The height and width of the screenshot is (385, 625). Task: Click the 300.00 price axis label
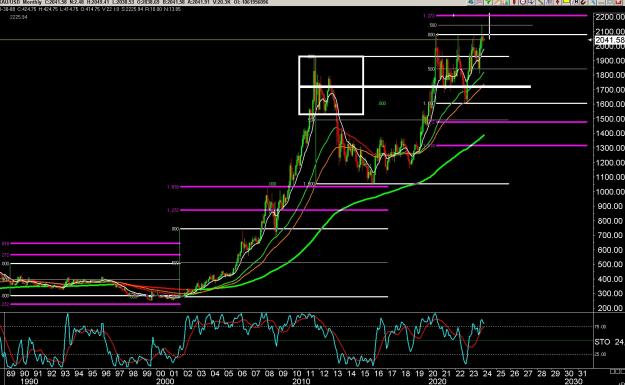point(609,293)
